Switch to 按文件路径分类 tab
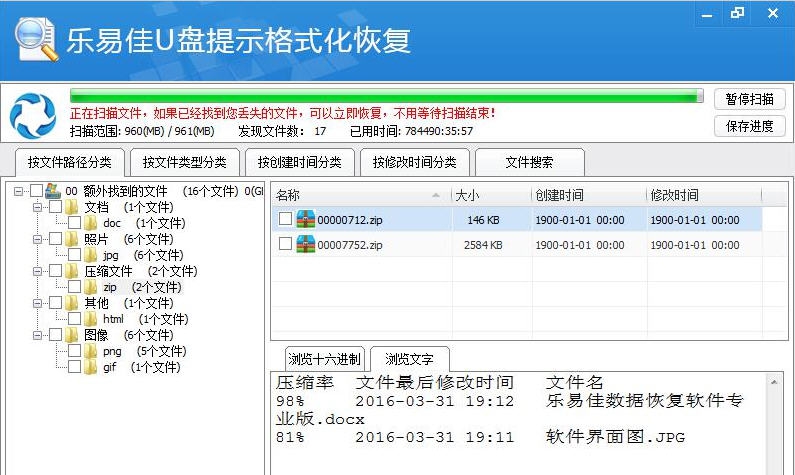The width and height of the screenshot is (795, 475). click(x=69, y=162)
